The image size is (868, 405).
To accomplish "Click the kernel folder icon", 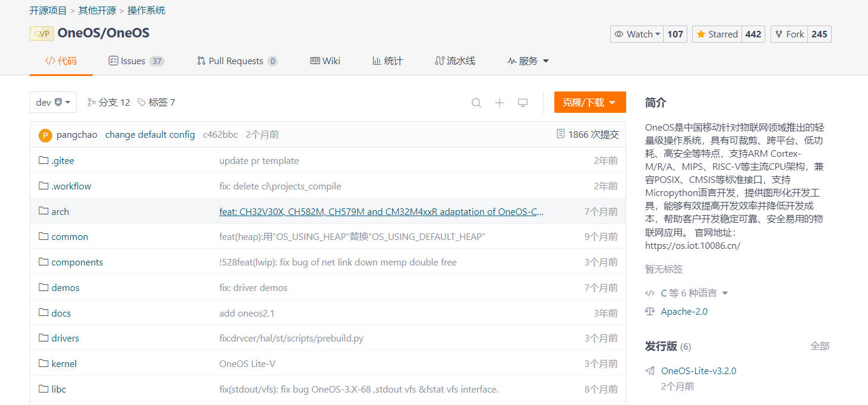I will coord(43,363).
